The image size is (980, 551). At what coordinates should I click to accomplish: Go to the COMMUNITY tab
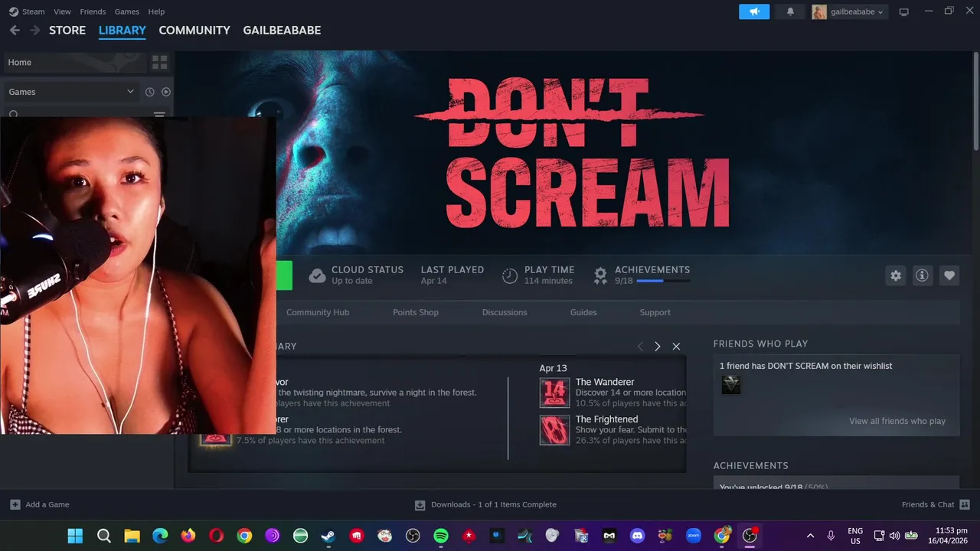click(194, 30)
